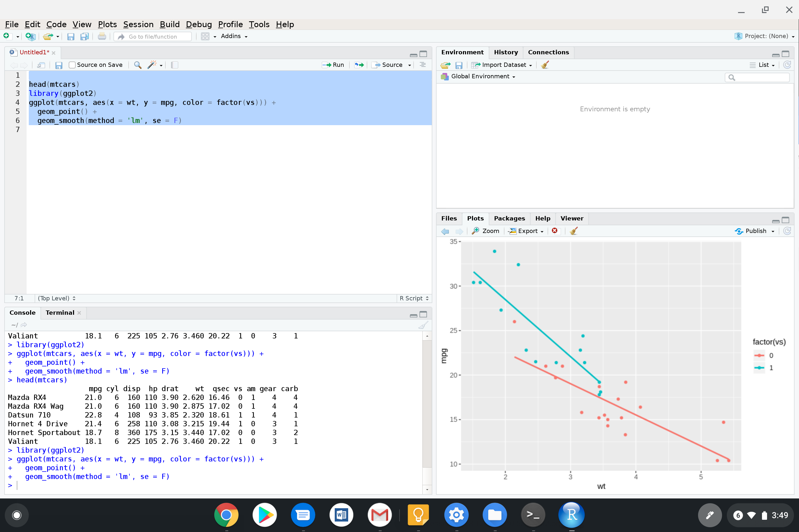Click the Run button in the editor

333,65
